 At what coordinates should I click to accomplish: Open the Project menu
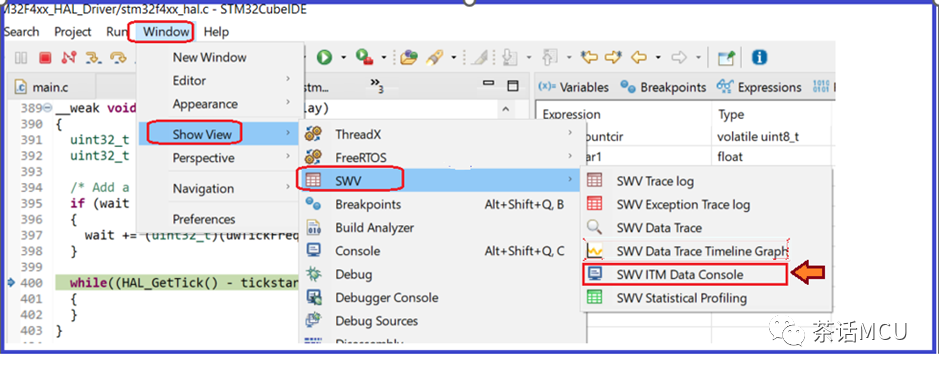pyautogui.click(x=73, y=32)
